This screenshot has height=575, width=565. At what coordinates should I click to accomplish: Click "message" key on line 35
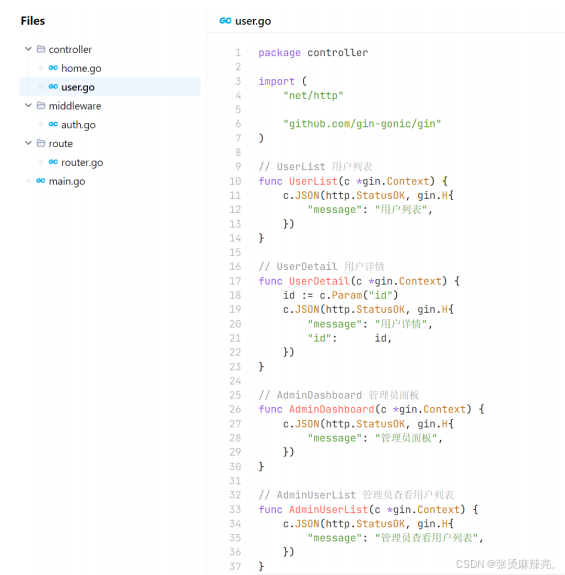tap(334, 538)
